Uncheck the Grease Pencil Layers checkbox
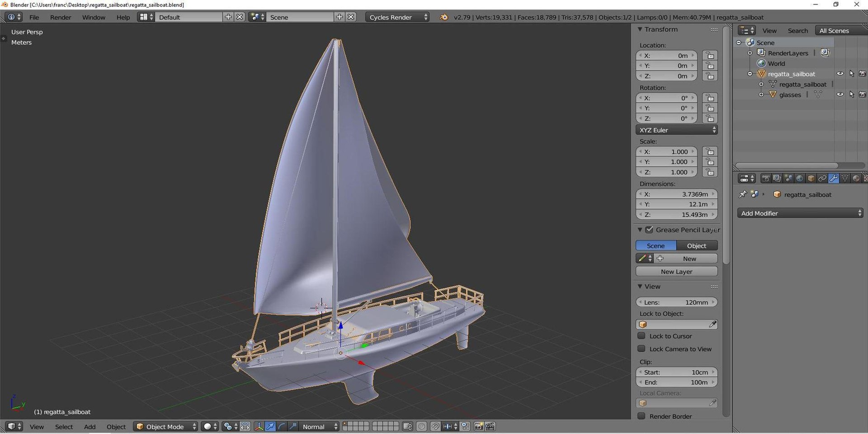The image size is (868, 434). pos(649,230)
